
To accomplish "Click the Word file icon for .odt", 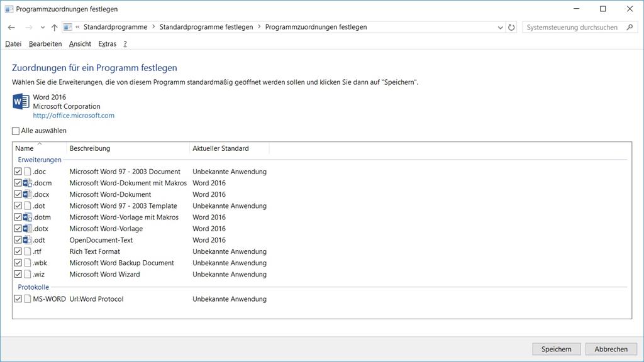I will point(28,240).
